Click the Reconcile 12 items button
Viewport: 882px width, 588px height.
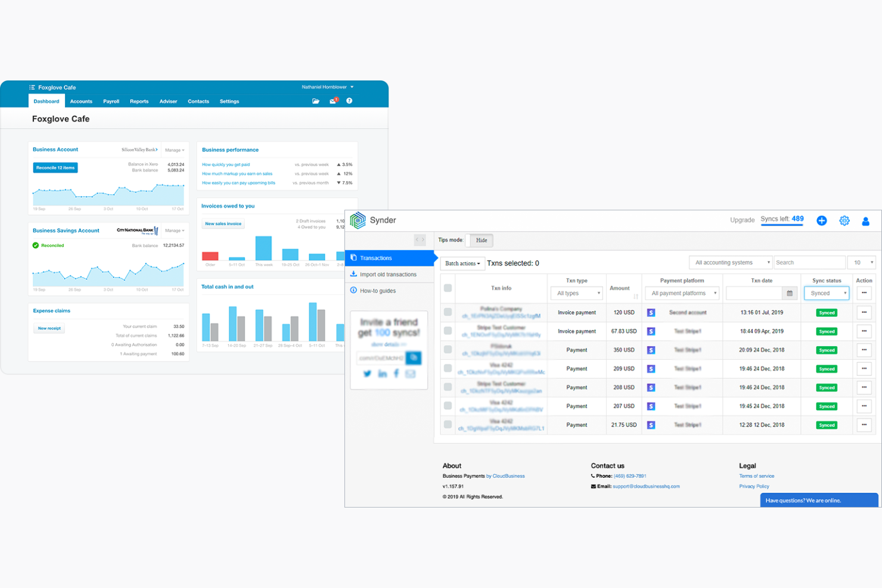click(55, 168)
